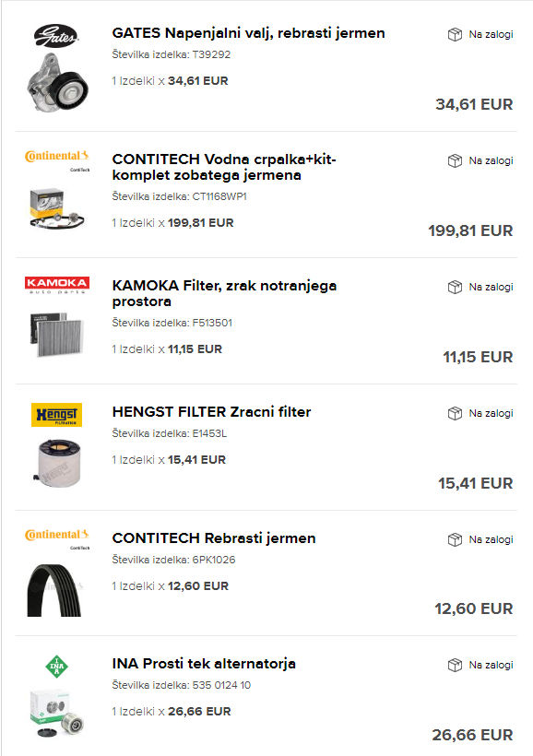Open the INA alternator freewheel image
The width and height of the screenshot is (533, 756).
(x=57, y=713)
